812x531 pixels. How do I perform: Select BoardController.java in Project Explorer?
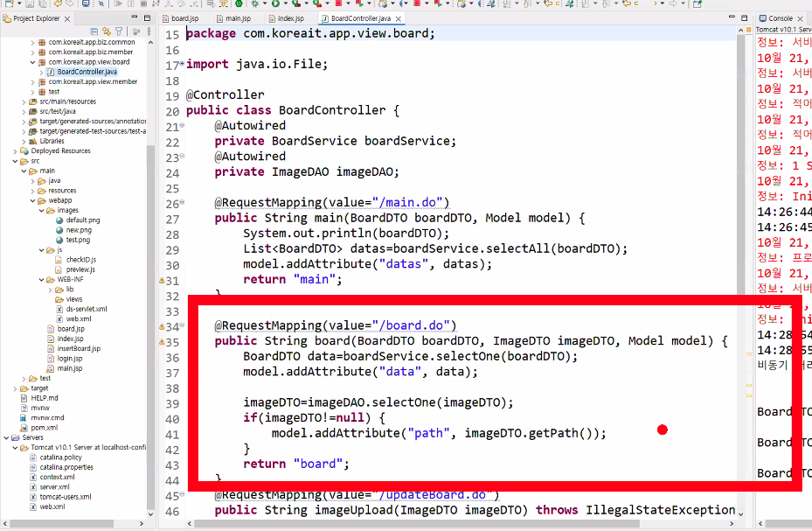click(82, 72)
